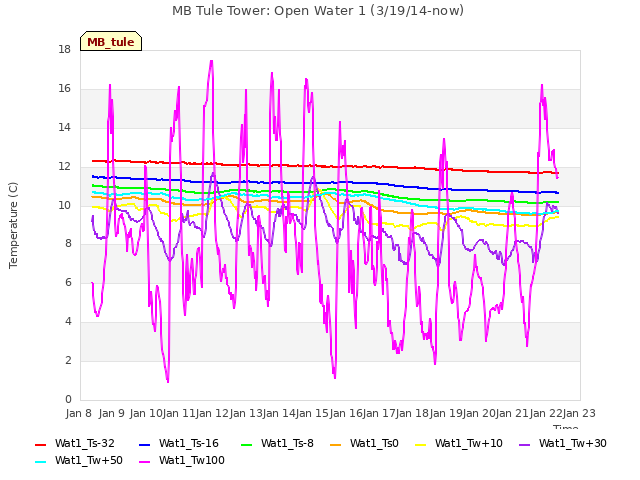640x480 pixels.
Task: Click the MB_tule label box
Action: tap(111, 41)
